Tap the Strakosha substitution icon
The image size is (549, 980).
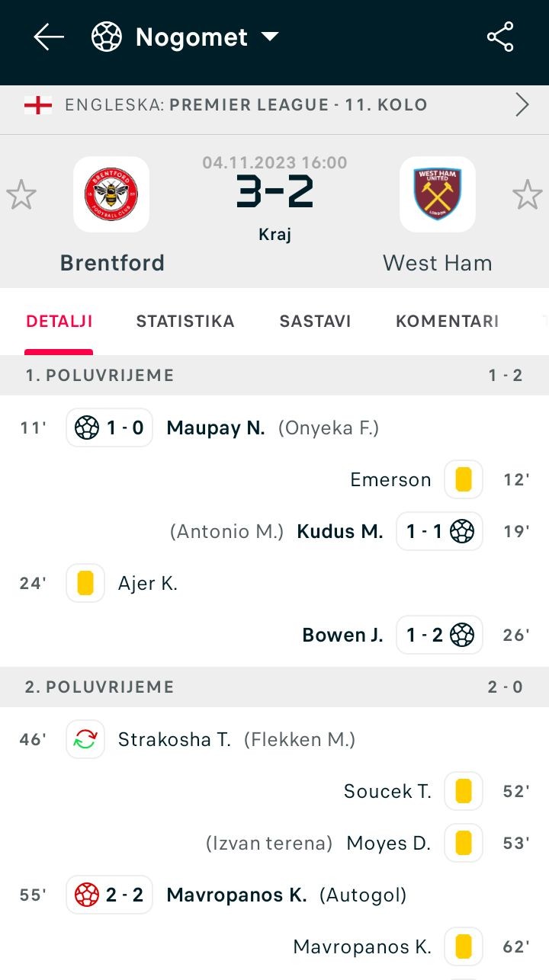[85, 739]
